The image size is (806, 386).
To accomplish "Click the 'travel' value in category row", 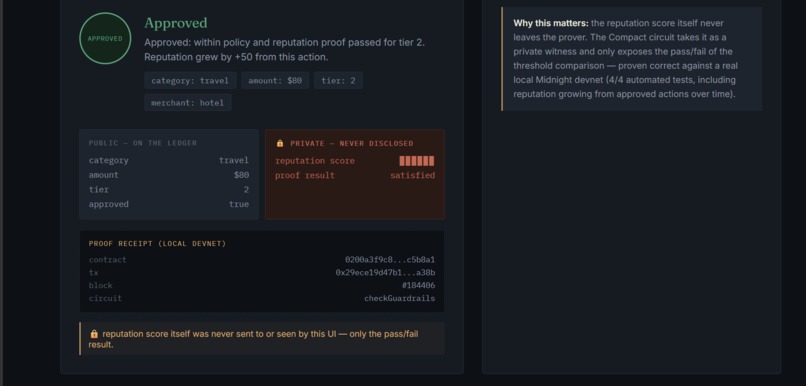I will 234,160.
